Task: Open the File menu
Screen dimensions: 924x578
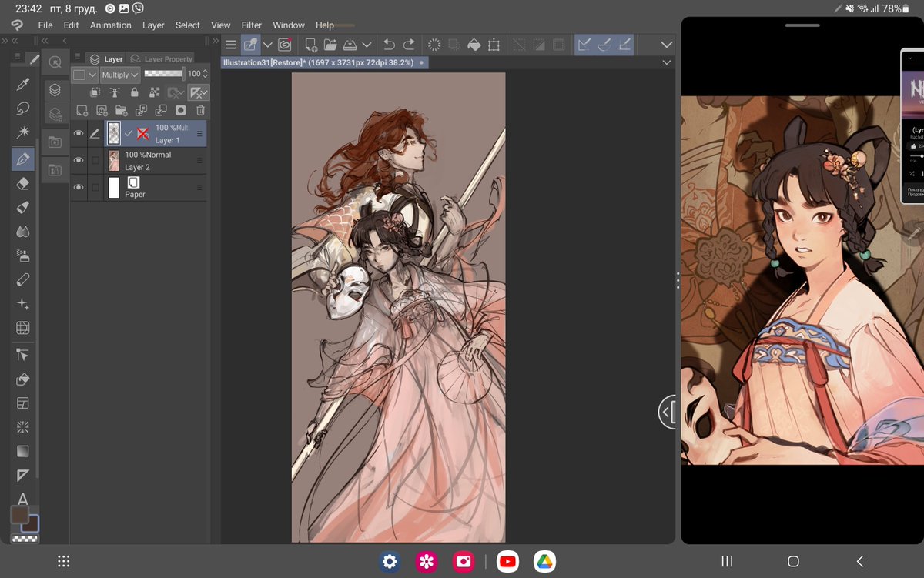Action: coord(45,25)
